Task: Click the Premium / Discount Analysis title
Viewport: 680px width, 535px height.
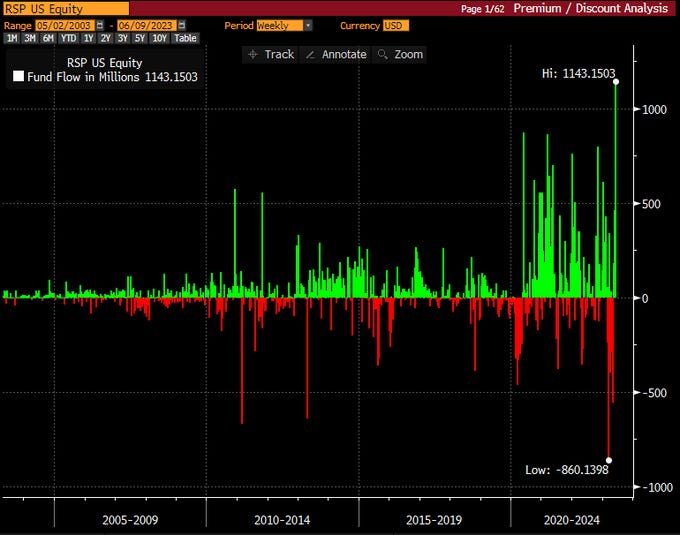Action: (x=591, y=8)
